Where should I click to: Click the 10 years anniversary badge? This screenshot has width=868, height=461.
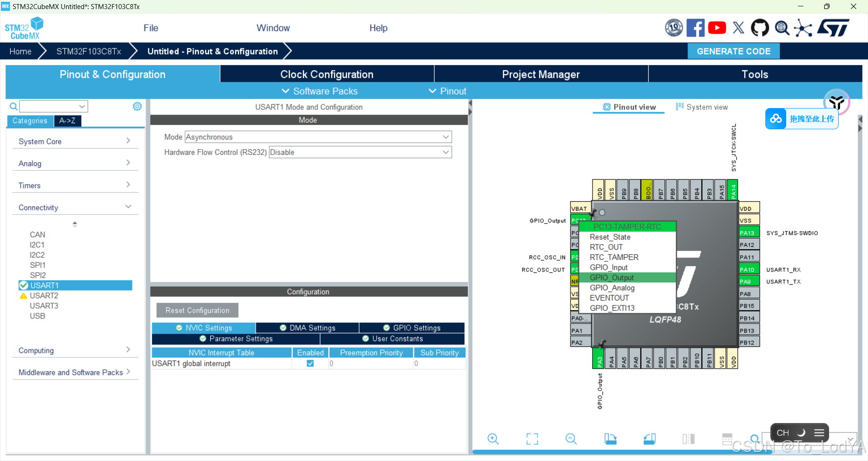click(x=674, y=28)
